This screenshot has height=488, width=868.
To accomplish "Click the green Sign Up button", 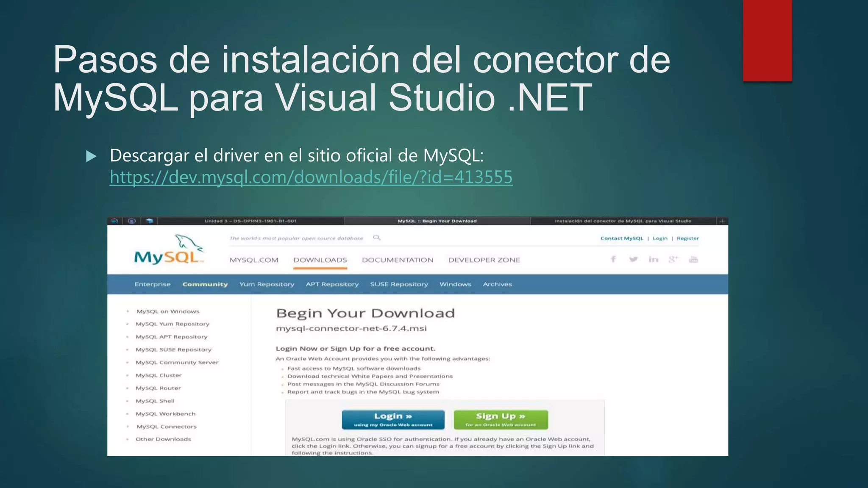I will coord(501,419).
